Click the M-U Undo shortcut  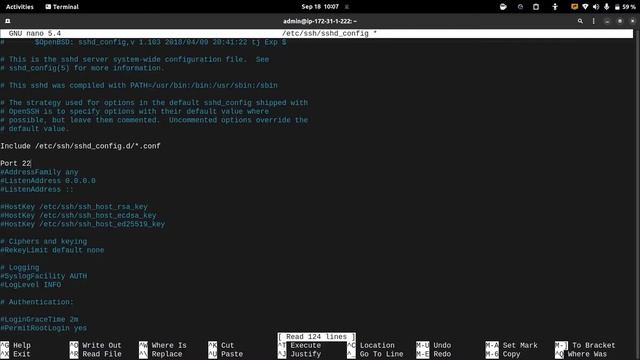pyautogui.click(x=433, y=345)
